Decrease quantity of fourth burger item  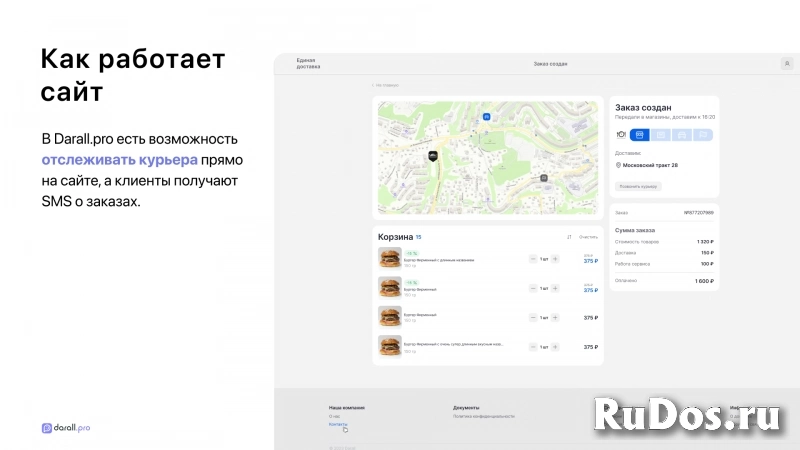click(533, 347)
